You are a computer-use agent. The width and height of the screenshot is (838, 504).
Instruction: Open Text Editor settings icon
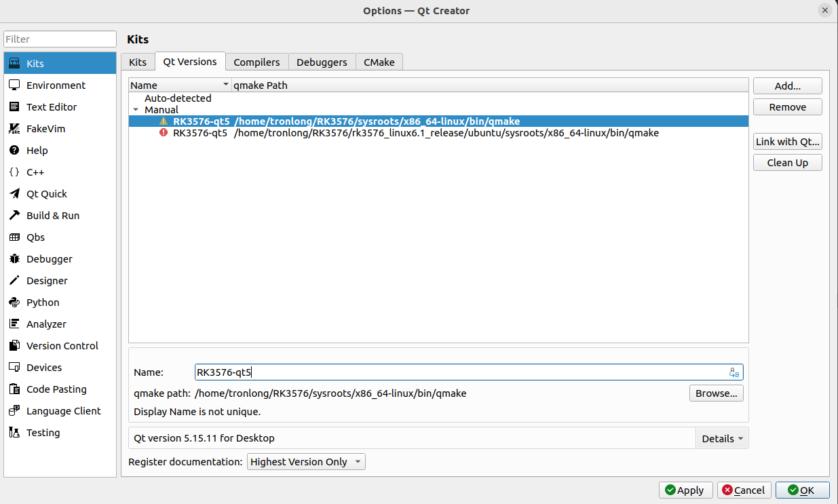tap(14, 107)
